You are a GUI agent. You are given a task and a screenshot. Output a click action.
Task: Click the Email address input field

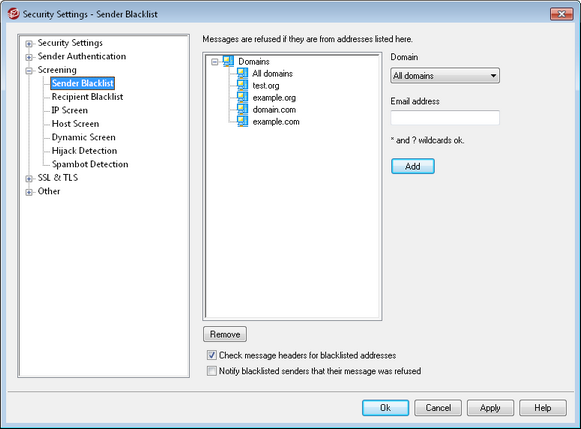[x=445, y=117]
